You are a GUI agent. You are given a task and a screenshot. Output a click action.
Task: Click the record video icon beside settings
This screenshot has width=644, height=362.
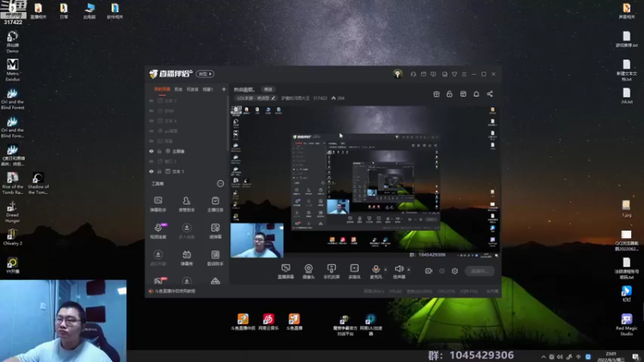[428, 271]
